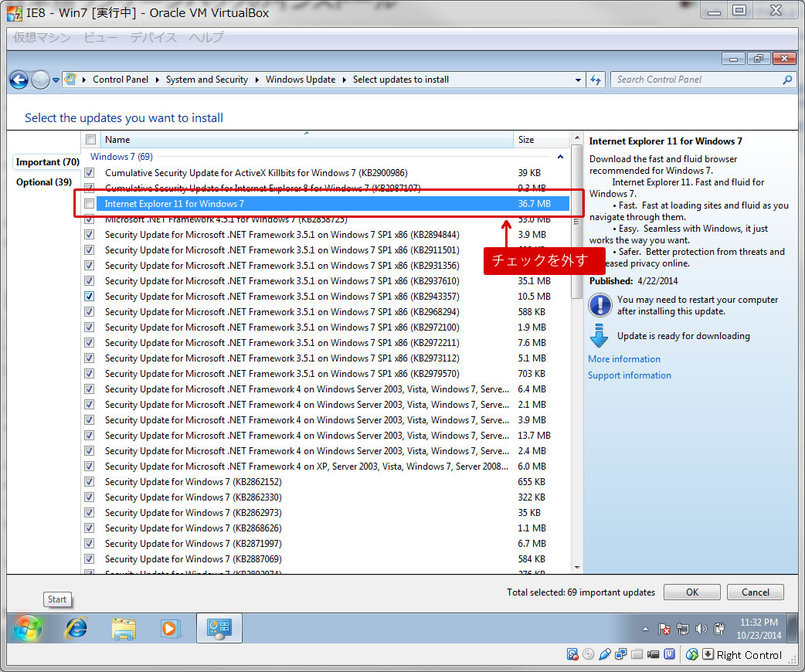Click the search magnifier icon
Viewport: 805px width, 672px height.
[x=787, y=80]
